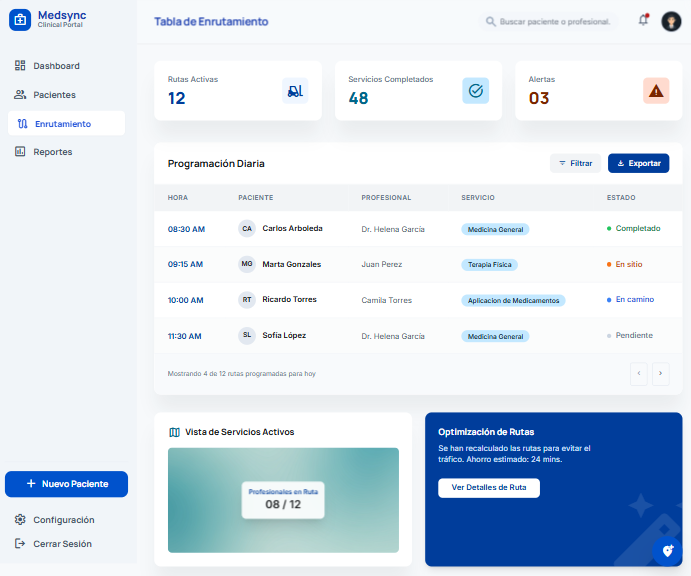This screenshot has height=576, width=691.
Task: Click Ver Detalles de Ruta
Action: pyautogui.click(x=488, y=488)
